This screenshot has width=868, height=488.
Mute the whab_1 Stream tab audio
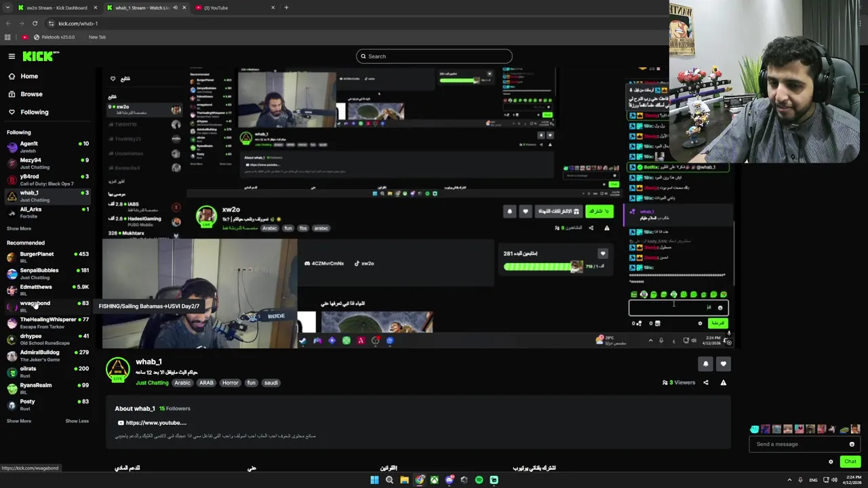[175, 7]
